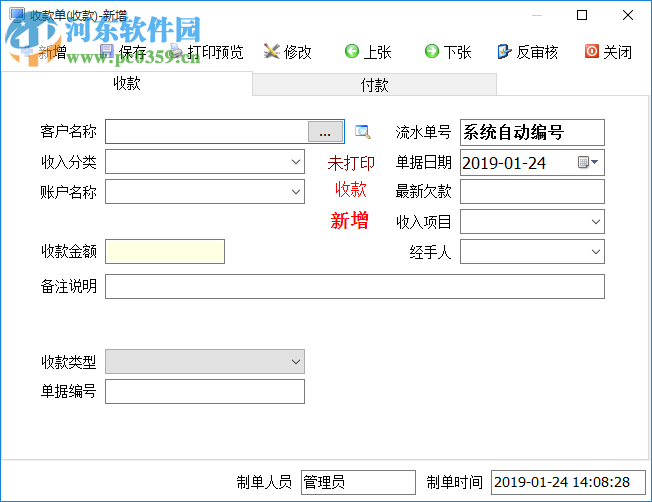This screenshot has width=652, height=502.
Task: Click the 制单人员 field showing 管理员
Action: [x=358, y=482]
